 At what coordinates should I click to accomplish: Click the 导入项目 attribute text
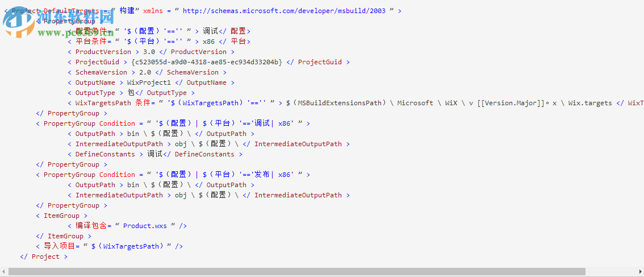(x=59, y=246)
